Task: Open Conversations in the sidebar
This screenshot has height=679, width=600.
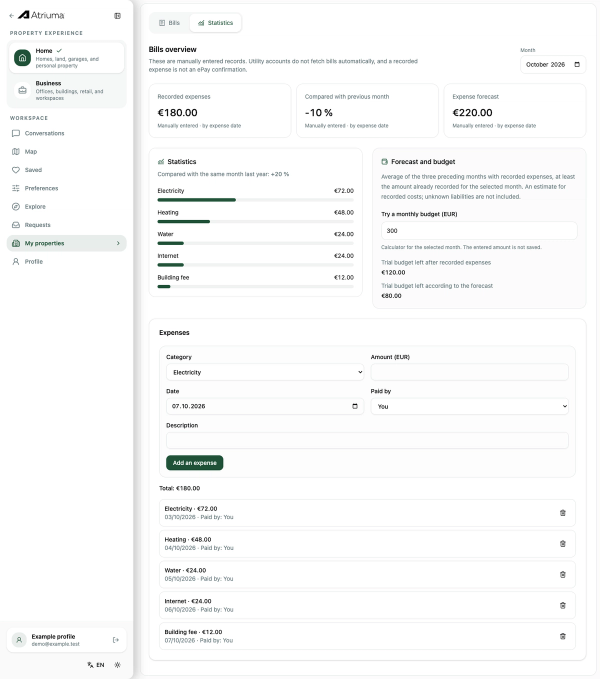Action: 67,133
